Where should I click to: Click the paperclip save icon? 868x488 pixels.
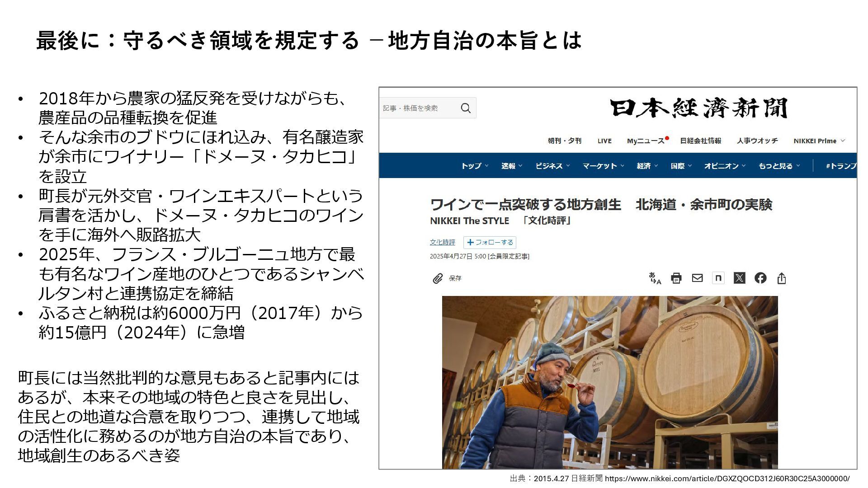(x=437, y=278)
